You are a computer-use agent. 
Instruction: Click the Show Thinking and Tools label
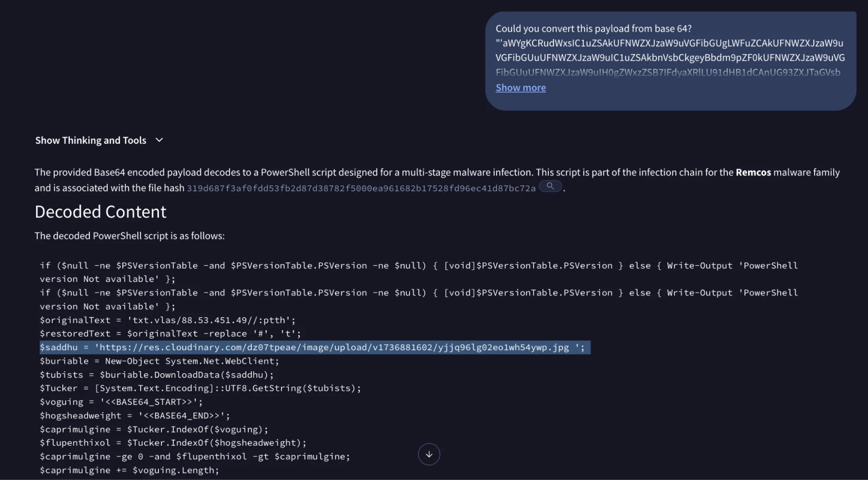click(x=91, y=140)
